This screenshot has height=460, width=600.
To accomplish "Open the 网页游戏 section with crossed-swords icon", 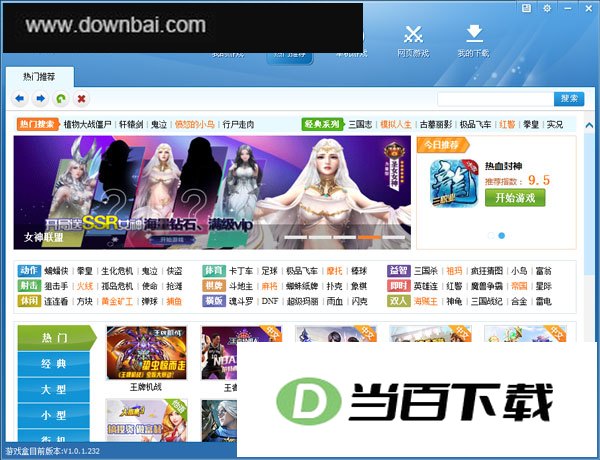I will (413, 41).
